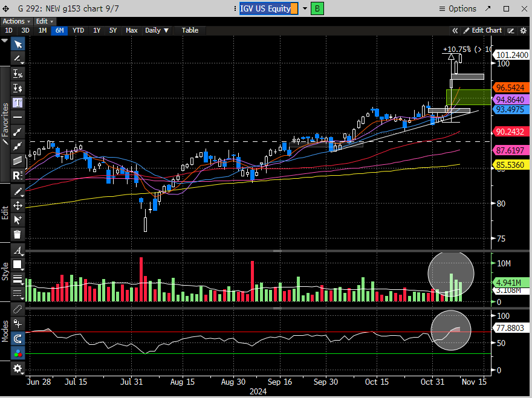The width and height of the screenshot is (532, 398).
Task: Click the green B button
Action: tap(317, 9)
